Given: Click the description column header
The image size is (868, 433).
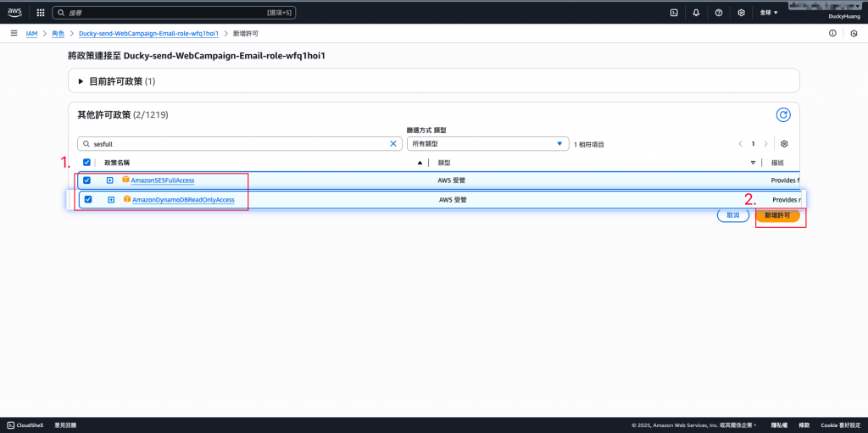Looking at the screenshot, I should click(x=777, y=162).
